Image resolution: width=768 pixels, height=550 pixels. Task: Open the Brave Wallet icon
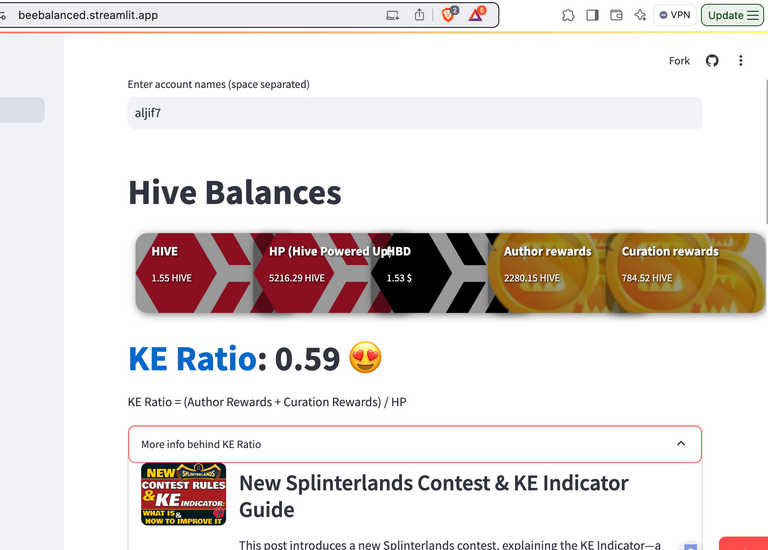pyautogui.click(x=616, y=15)
